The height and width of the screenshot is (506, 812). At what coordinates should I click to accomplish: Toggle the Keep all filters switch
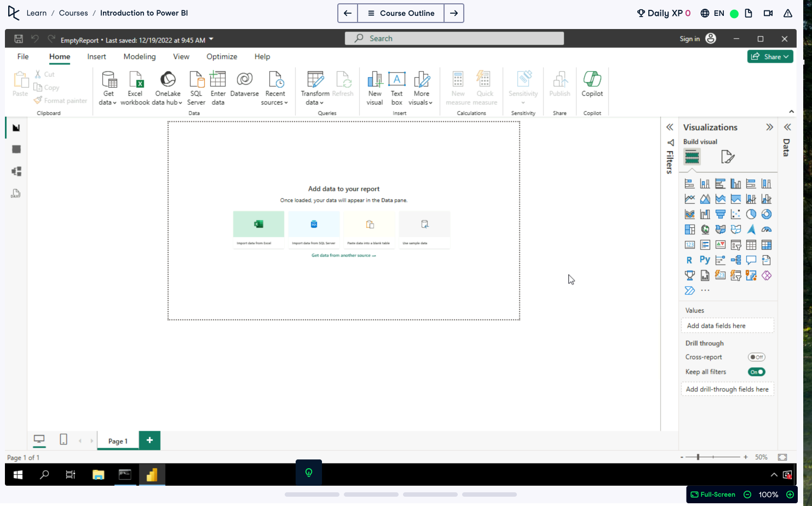(x=757, y=372)
